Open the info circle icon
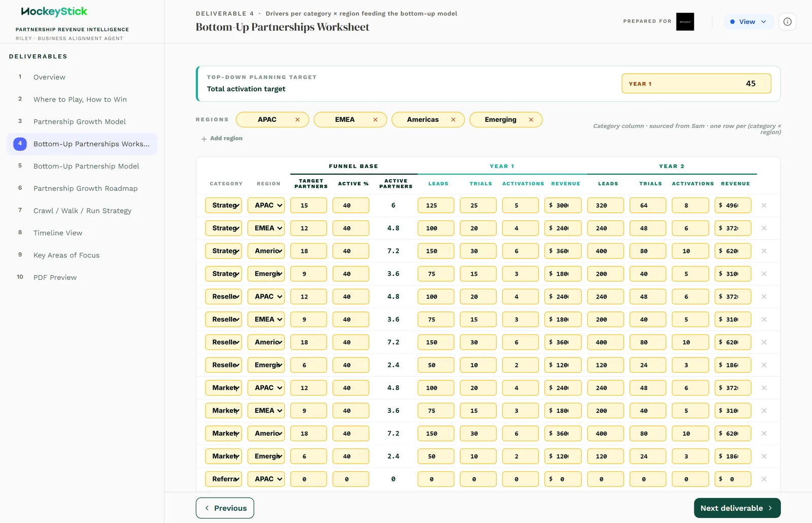Image resolution: width=812 pixels, height=523 pixels. (787, 22)
